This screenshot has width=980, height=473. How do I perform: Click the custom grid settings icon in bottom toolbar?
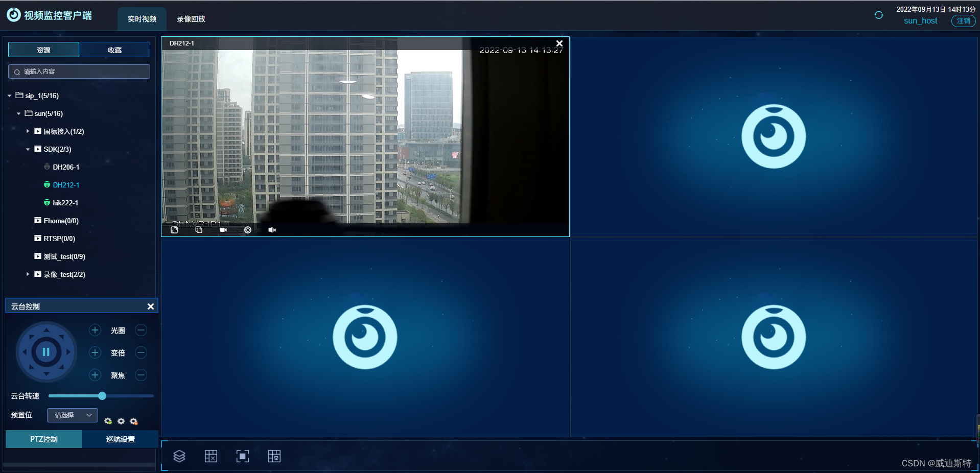point(274,456)
